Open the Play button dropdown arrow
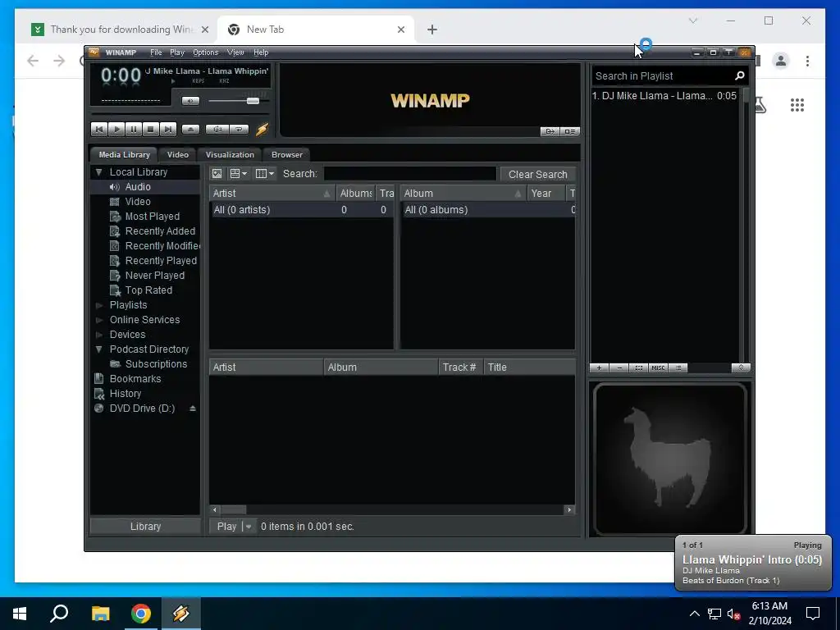 (x=249, y=526)
